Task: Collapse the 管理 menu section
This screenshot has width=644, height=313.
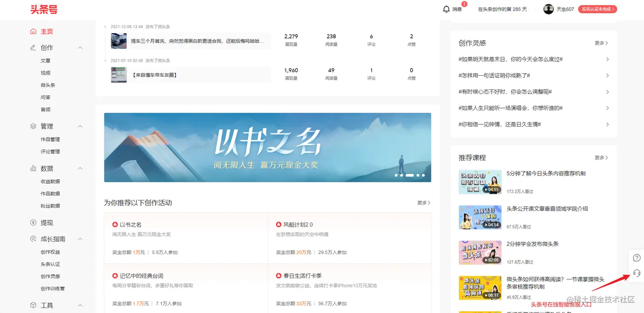Action: [x=80, y=126]
